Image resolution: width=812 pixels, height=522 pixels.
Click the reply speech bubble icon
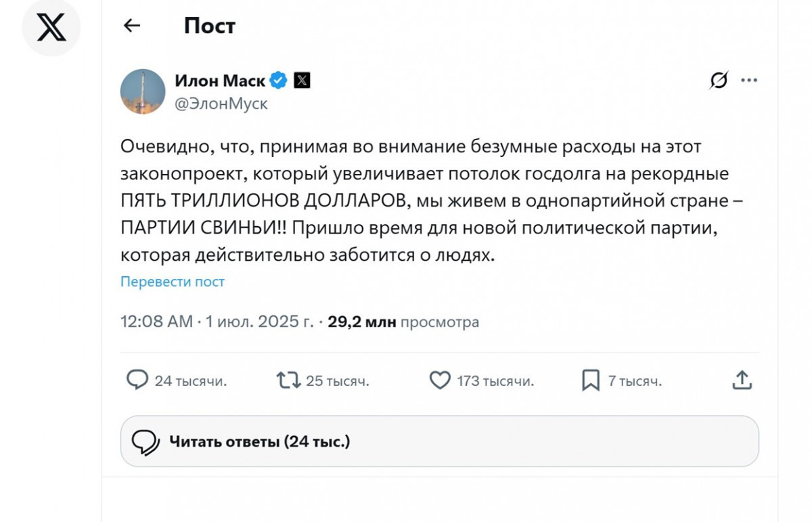pos(137,380)
